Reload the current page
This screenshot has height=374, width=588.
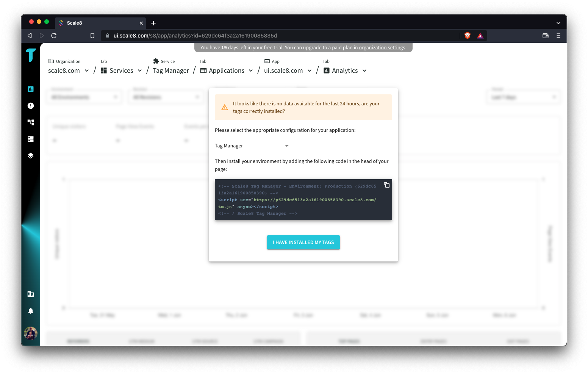coord(54,36)
